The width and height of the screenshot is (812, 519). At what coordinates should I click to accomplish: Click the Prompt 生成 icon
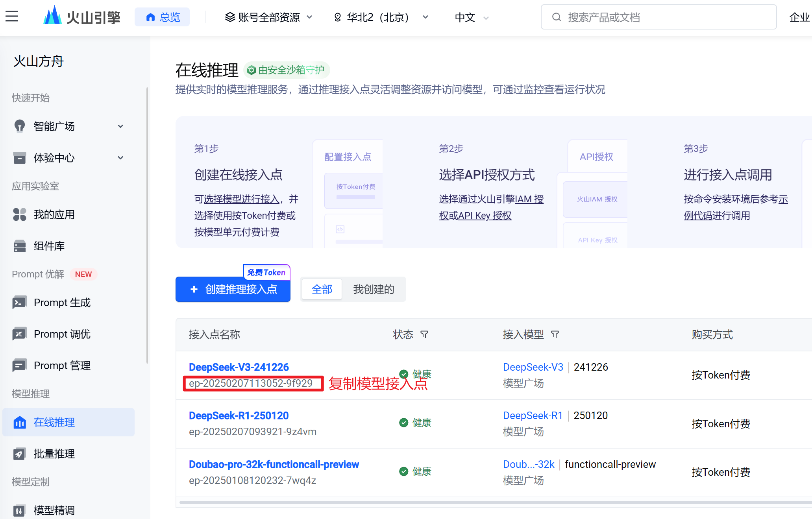tap(19, 303)
